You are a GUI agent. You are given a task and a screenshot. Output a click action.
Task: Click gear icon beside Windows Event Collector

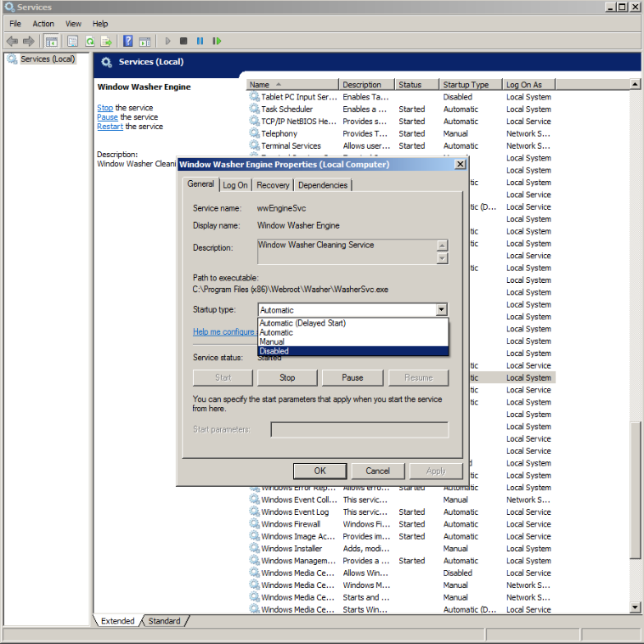(254, 500)
